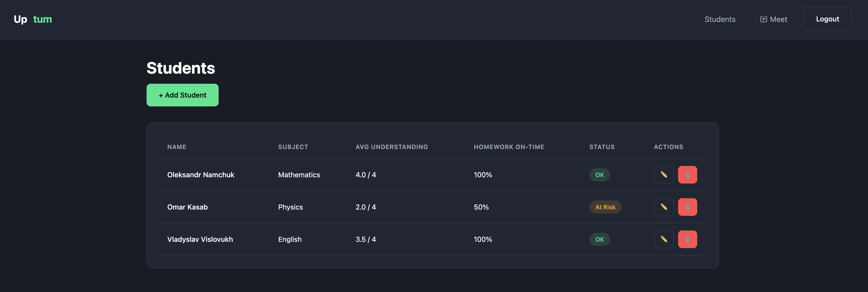Go to the Meet page
868x292 pixels.
click(x=778, y=19)
